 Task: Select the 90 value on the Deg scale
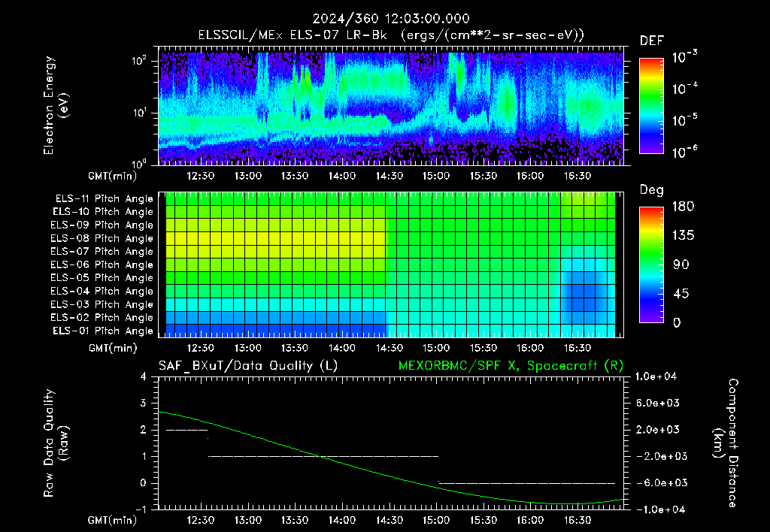coord(681,264)
